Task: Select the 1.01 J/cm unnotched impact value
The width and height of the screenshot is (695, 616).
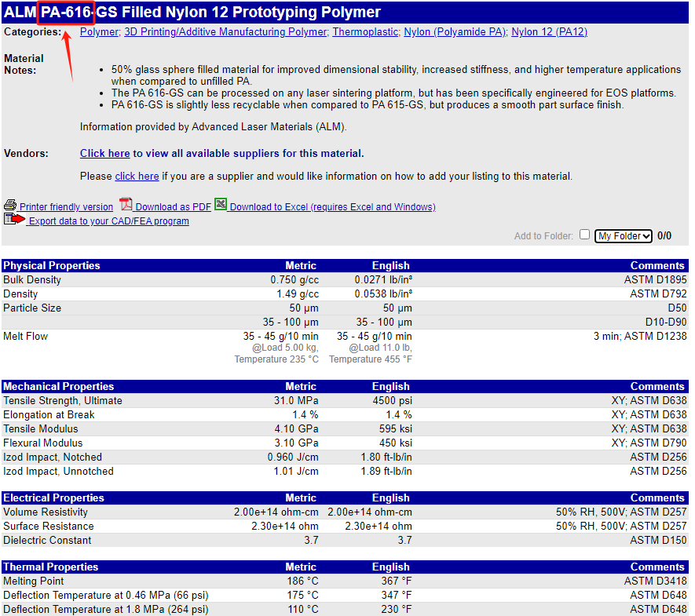Action: pyautogui.click(x=296, y=472)
